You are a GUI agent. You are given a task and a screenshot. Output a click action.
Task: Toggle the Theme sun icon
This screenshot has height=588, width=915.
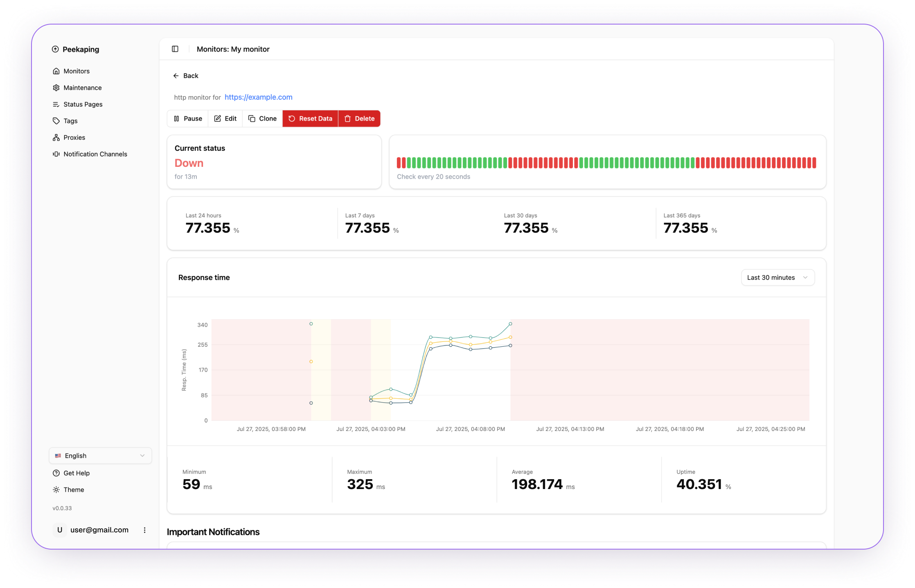[x=56, y=490]
